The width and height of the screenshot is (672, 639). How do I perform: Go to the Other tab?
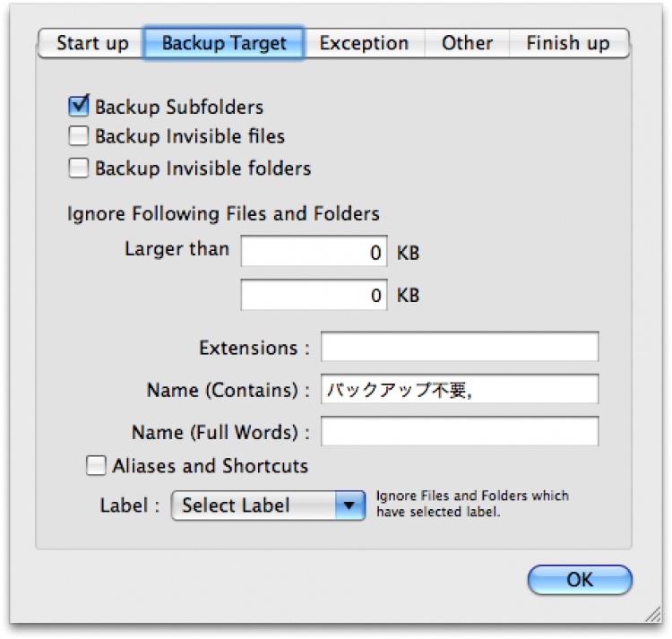point(467,43)
